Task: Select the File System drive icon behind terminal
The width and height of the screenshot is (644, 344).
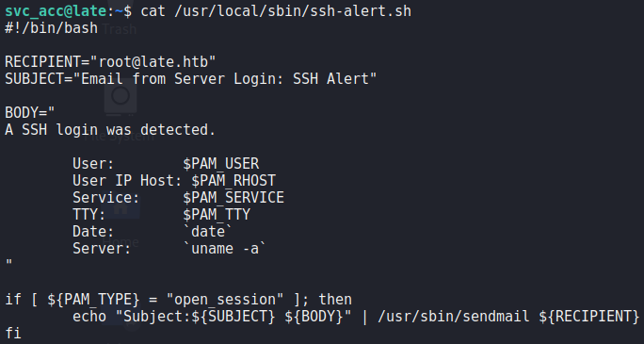Action: [x=121, y=97]
